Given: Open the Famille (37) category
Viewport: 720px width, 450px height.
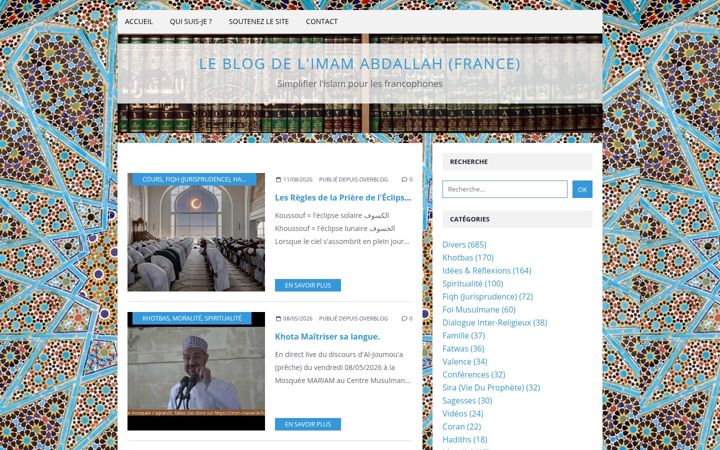Looking at the screenshot, I should point(464,336).
